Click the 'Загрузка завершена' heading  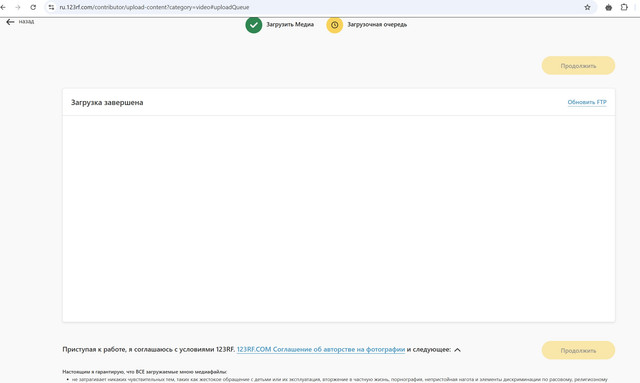tap(107, 102)
